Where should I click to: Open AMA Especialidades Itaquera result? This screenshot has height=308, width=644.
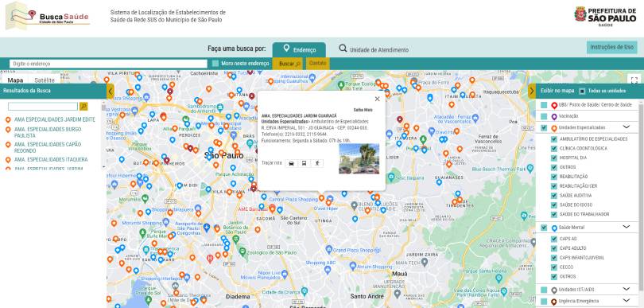point(51,159)
